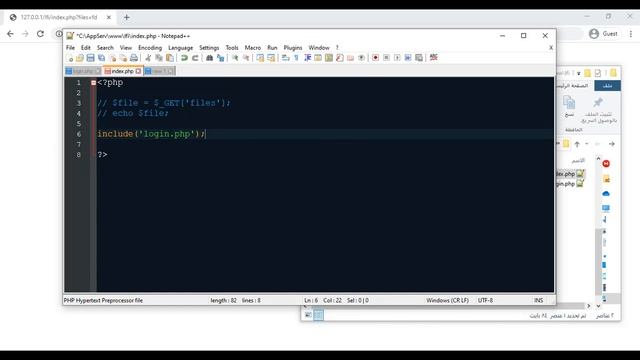Select index.php file in File Explorer
640x360 pixels.
pos(570,174)
